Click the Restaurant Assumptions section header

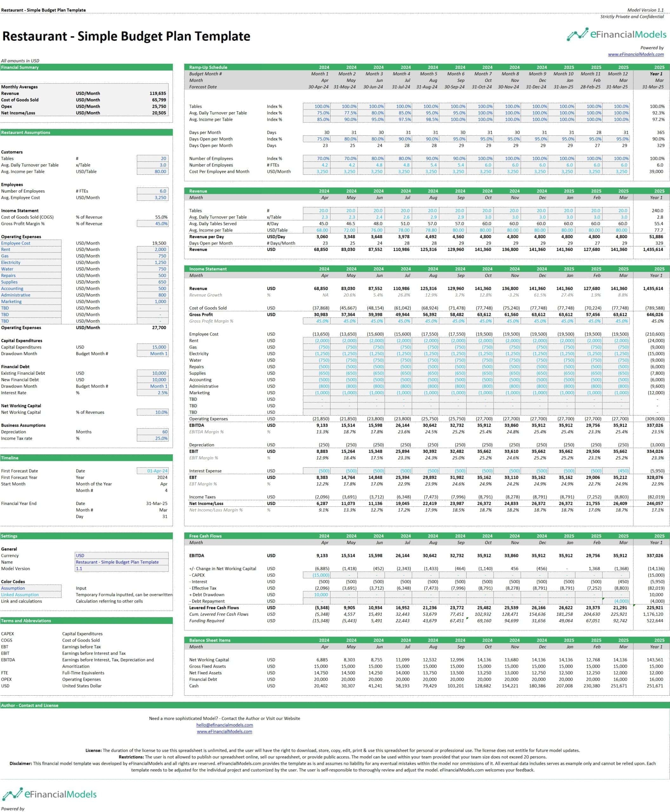pyautogui.click(x=86, y=132)
